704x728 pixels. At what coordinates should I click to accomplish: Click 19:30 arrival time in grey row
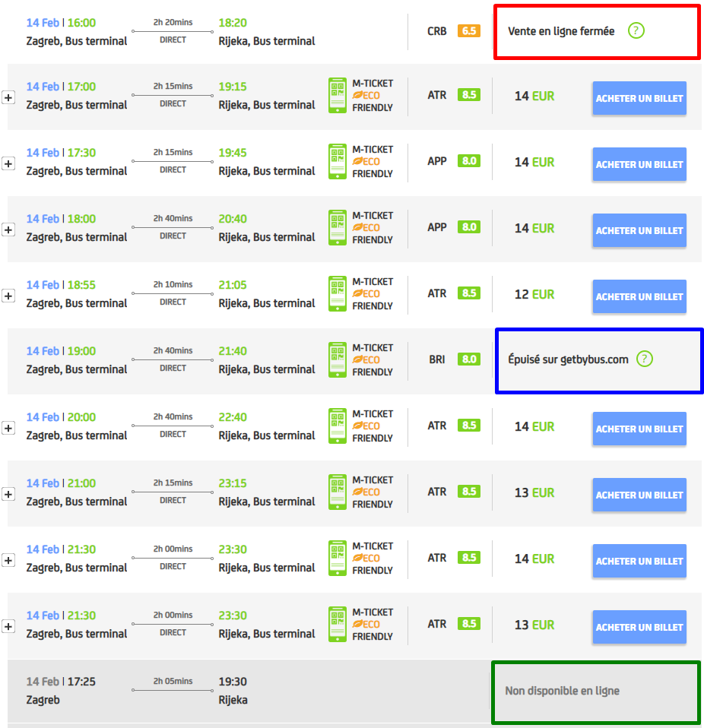233,682
